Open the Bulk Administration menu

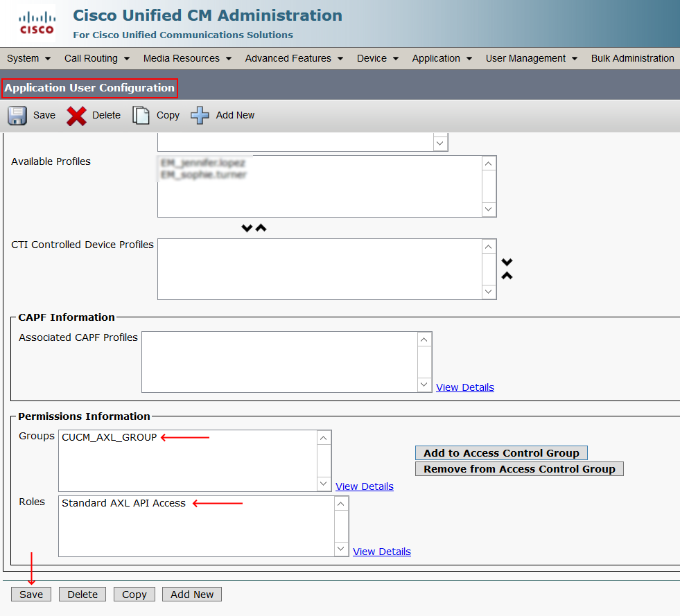[631, 58]
